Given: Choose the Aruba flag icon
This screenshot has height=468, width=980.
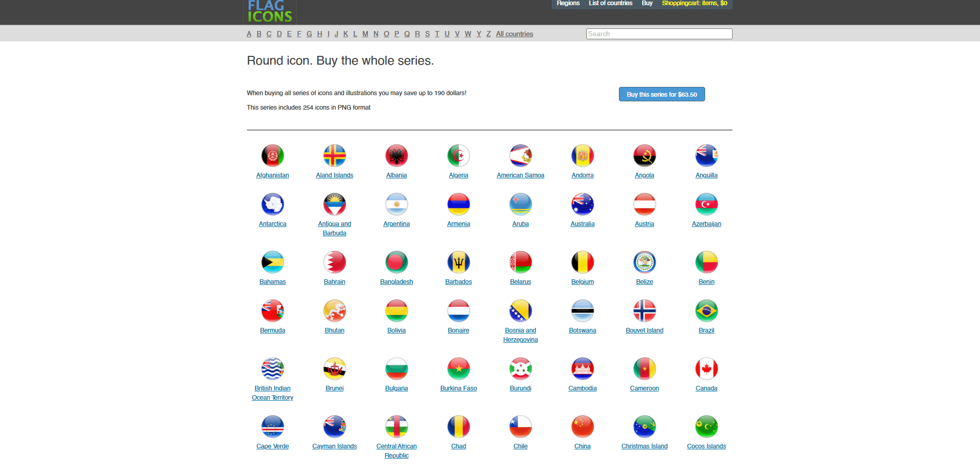Looking at the screenshot, I should [x=521, y=204].
